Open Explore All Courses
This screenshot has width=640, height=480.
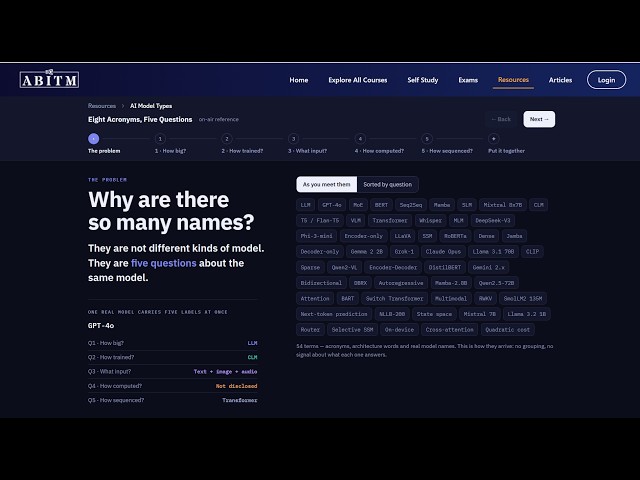pyautogui.click(x=358, y=80)
